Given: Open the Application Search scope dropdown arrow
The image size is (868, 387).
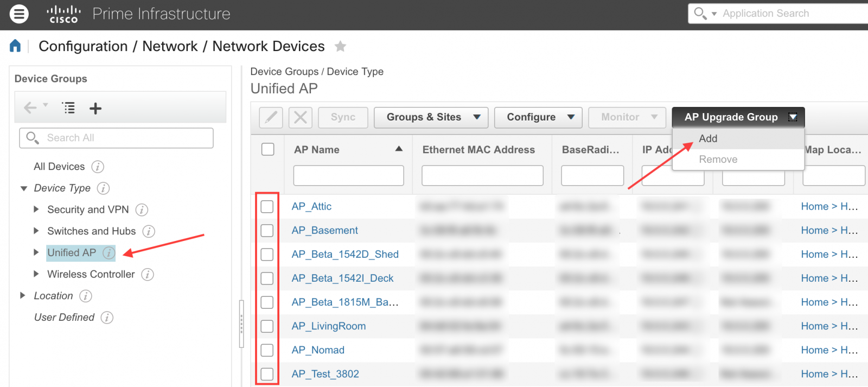Looking at the screenshot, I should point(714,14).
